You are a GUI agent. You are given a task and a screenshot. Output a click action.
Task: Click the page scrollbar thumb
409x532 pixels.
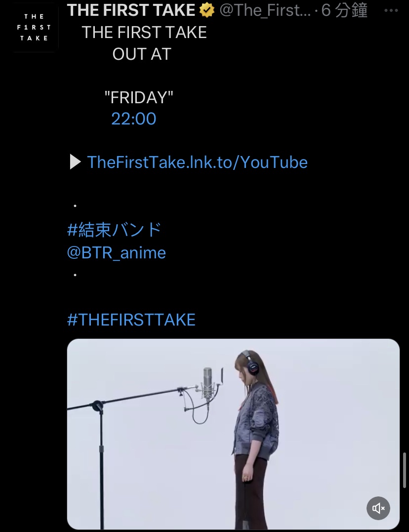click(x=404, y=470)
